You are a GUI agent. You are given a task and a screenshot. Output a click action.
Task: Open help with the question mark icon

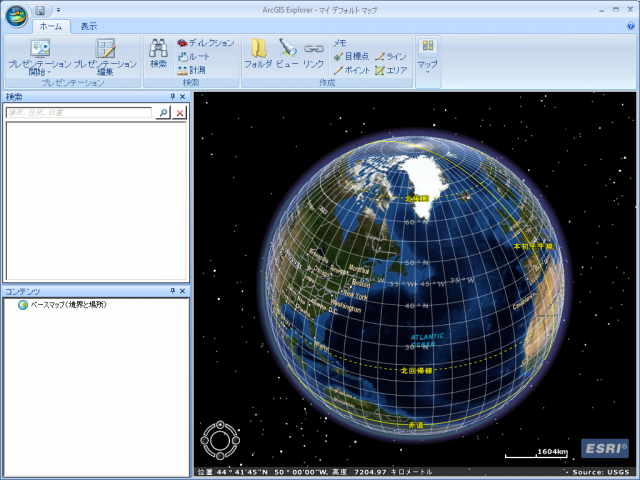[x=630, y=26]
